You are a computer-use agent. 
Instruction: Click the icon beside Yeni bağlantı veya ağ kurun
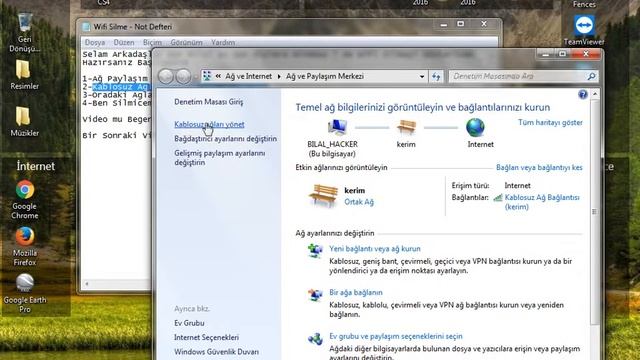pyautogui.click(x=315, y=251)
